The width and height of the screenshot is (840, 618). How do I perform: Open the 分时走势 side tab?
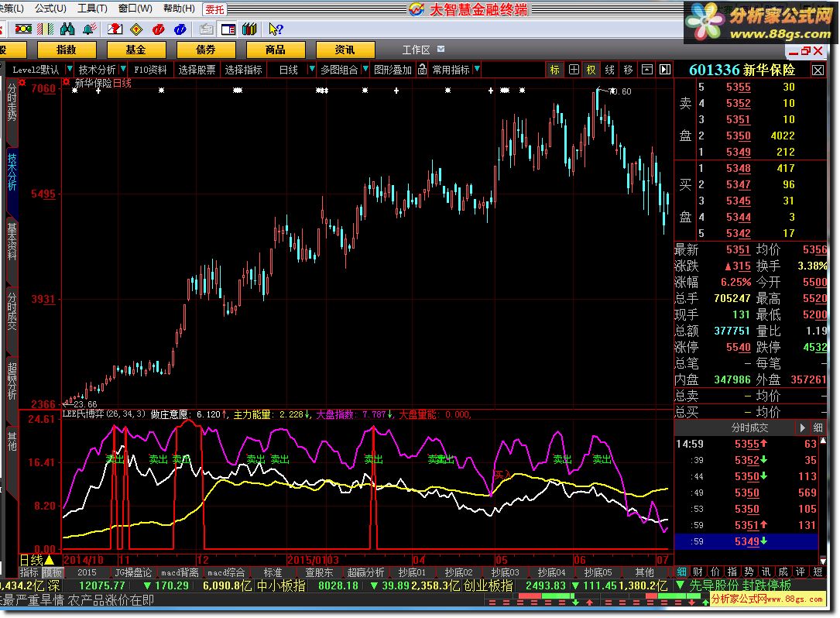point(12,102)
